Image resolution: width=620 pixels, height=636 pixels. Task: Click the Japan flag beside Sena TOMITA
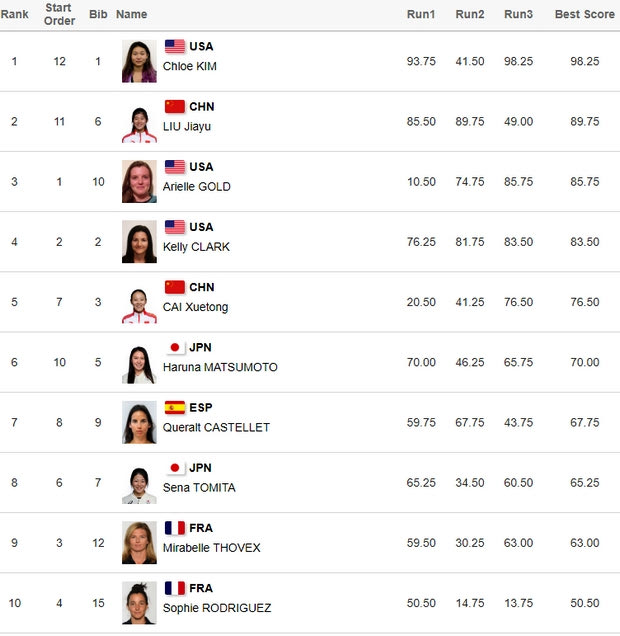pos(175,468)
